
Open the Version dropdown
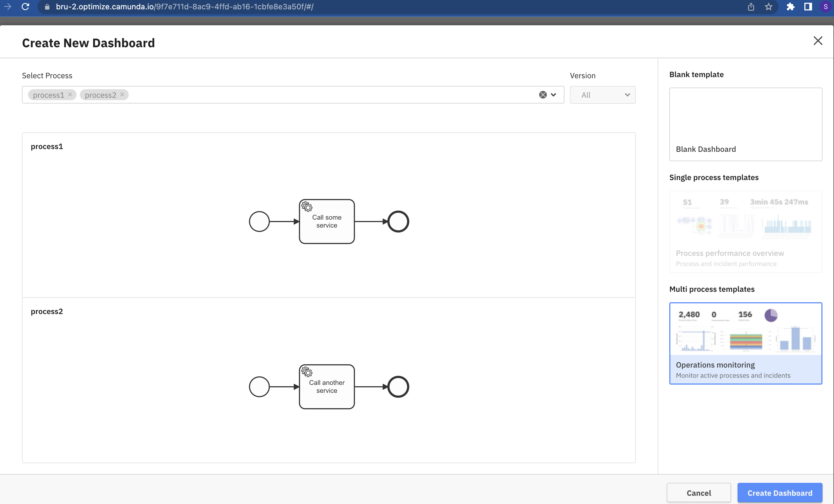603,95
